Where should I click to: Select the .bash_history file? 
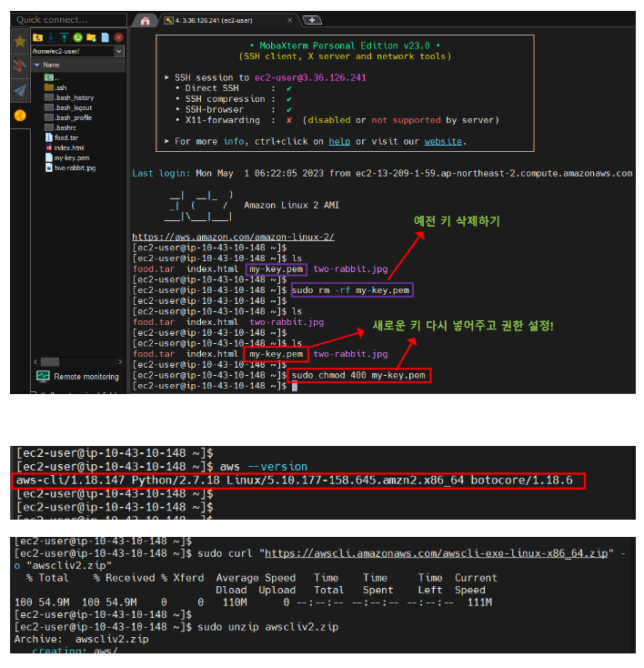(69, 97)
